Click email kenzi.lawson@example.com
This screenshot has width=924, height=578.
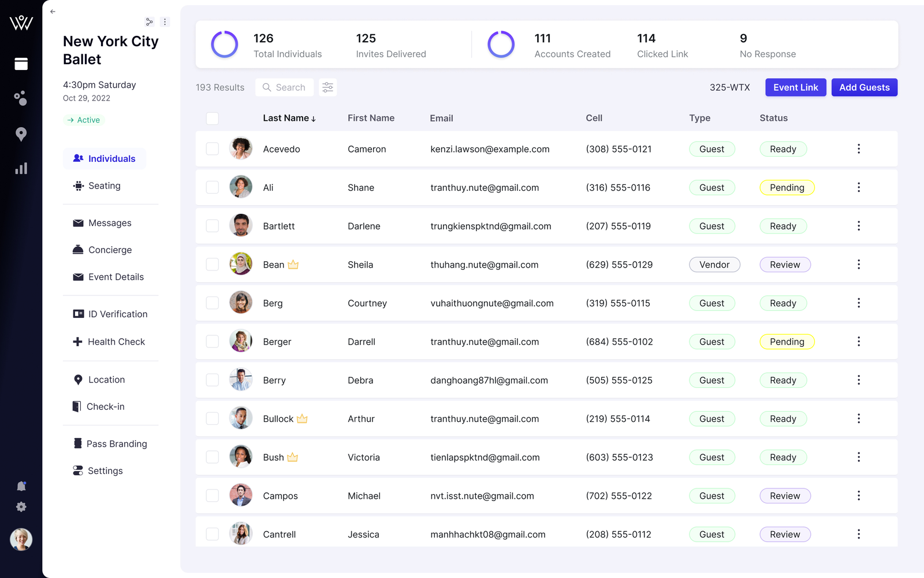click(490, 149)
